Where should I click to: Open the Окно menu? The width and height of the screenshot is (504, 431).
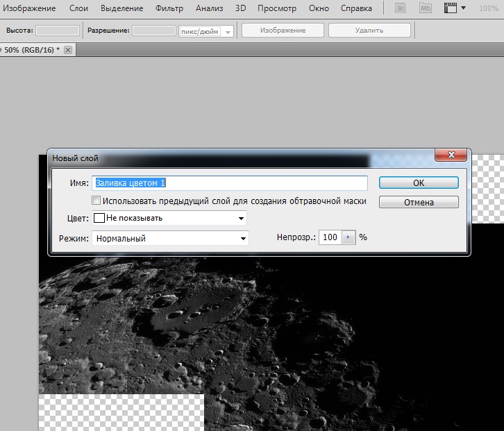(319, 8)
